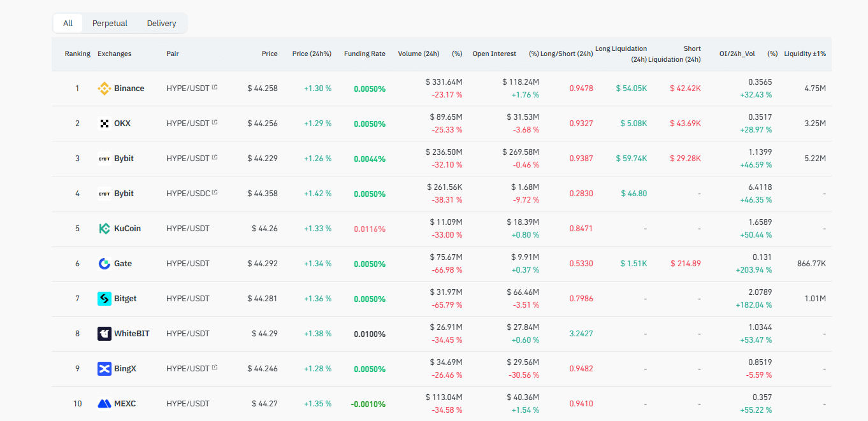Open the external link icon beside Bybit HYPE/USDC
This screenshot has height=421, width=868.
(215, 192)
